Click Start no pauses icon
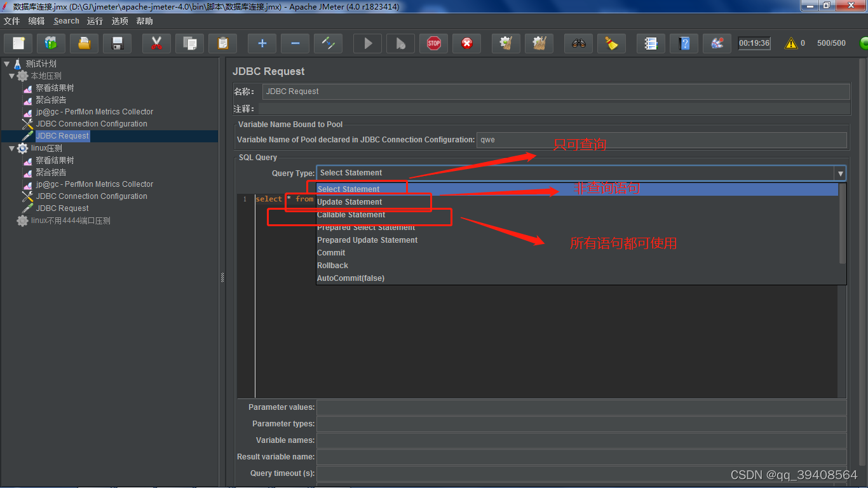Screen dimensions: 868x488 400,43
